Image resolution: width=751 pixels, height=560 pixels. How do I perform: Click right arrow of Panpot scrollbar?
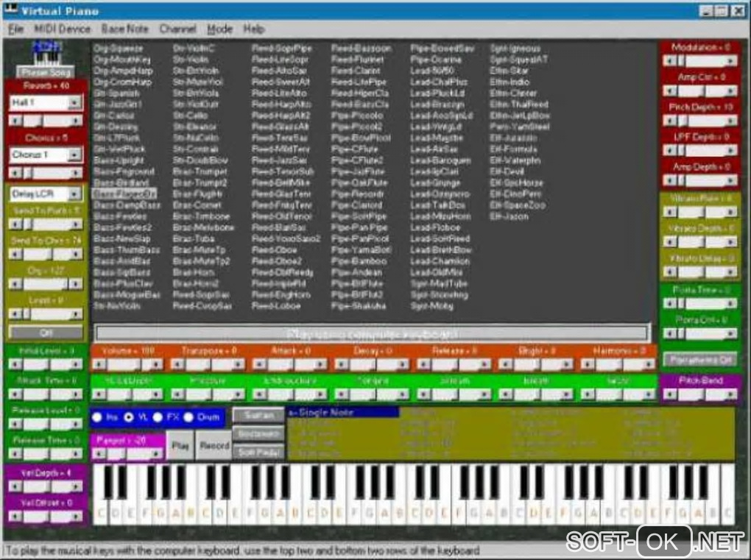point(156,454)
